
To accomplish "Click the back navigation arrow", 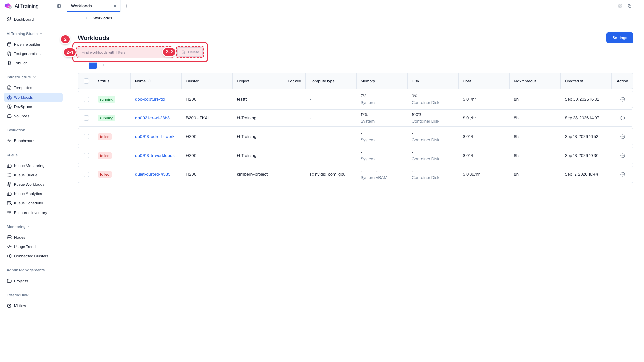I will (x=76, y=18).
